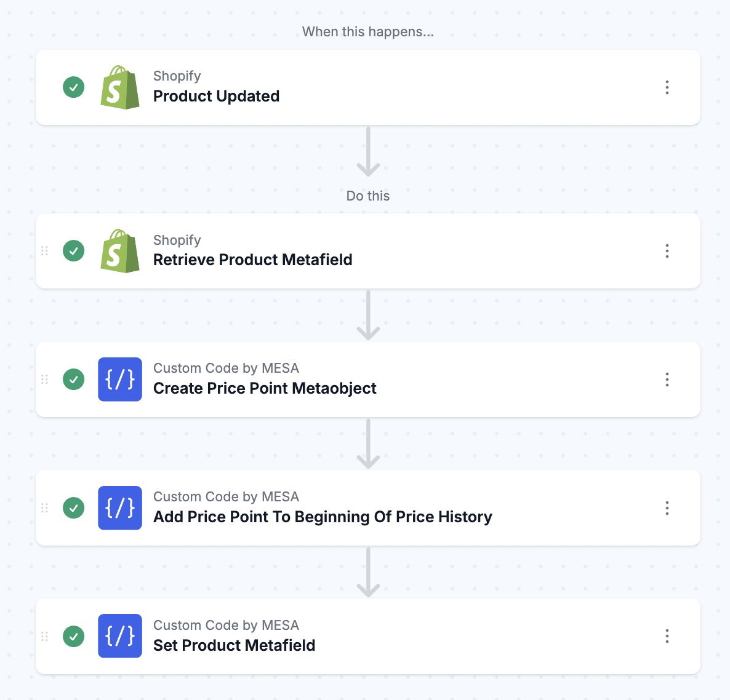Open three-dot menu for Add Price Point step

(x=667, y=508)
